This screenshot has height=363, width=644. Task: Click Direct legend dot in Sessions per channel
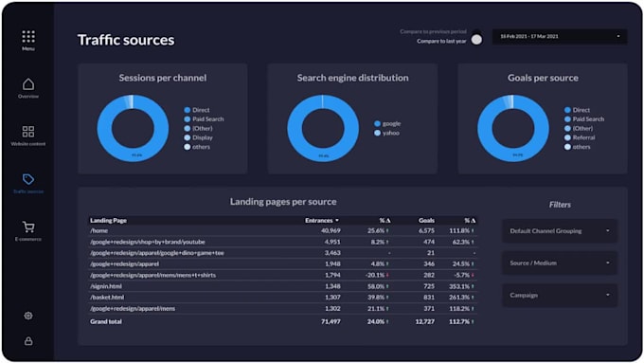[x=188, y=110]
